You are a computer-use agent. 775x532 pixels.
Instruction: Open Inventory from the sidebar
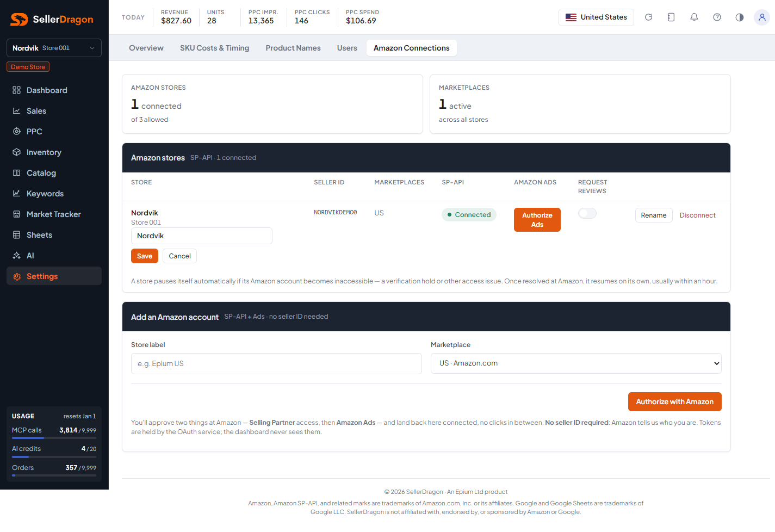tap(54, 152)
